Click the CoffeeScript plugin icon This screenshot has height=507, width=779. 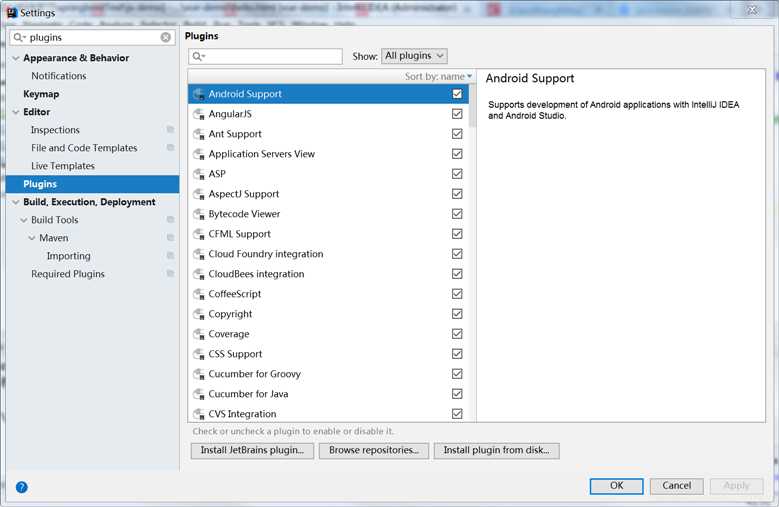(x=199, y=294)
